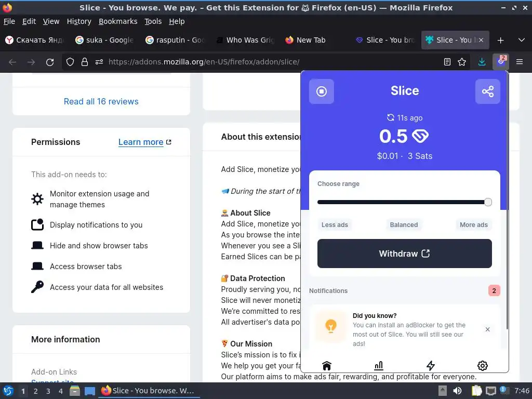Open Read all 16 reviews link

pyautogui.click(x=101, y=101)
